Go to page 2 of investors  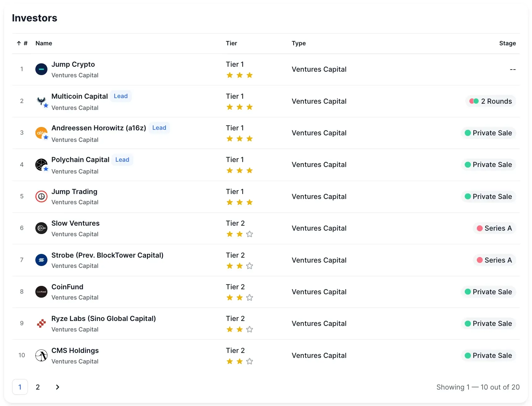[38, 387]
